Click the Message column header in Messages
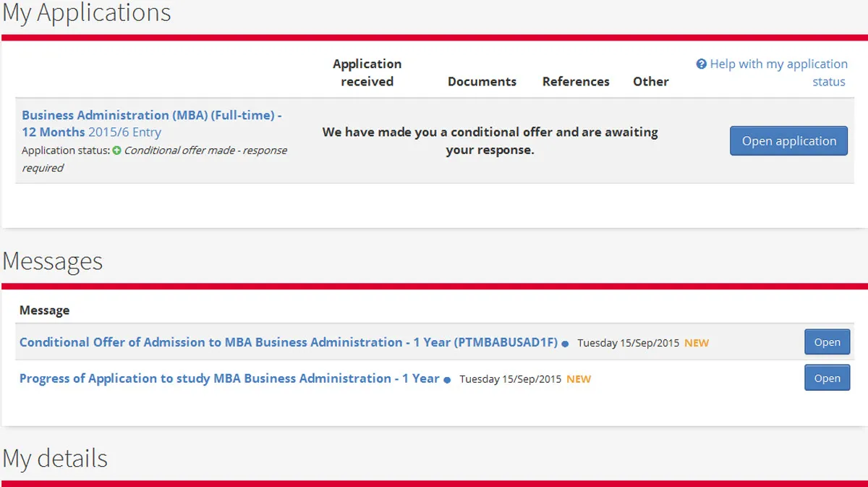This screenshot has height=487, width=868. tap(45, 310)
